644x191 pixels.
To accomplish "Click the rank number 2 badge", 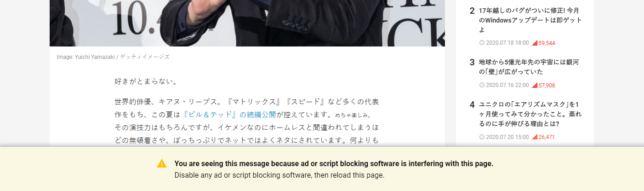I will (x=472, y=11).
